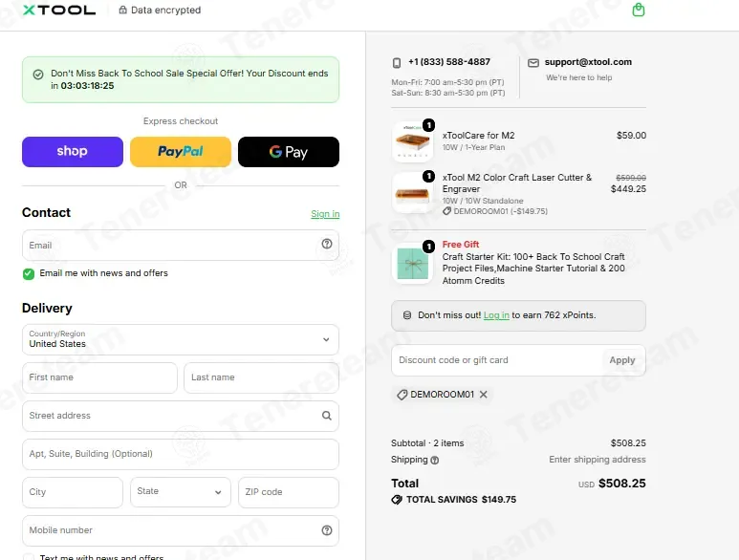Viewport: 739px width, 560px height.
Task: Remove the DEMOROOM01 discount code
Action: (483, 395)
